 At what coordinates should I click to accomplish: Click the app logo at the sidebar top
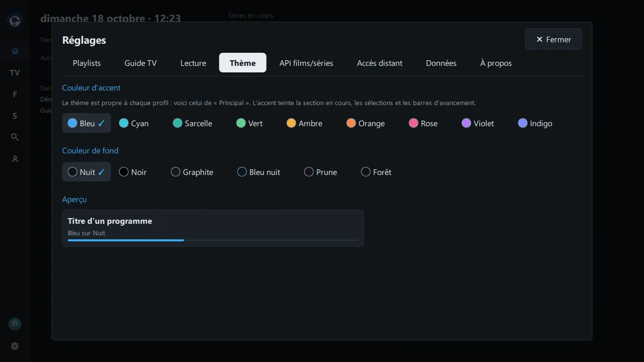coord(15,21)
